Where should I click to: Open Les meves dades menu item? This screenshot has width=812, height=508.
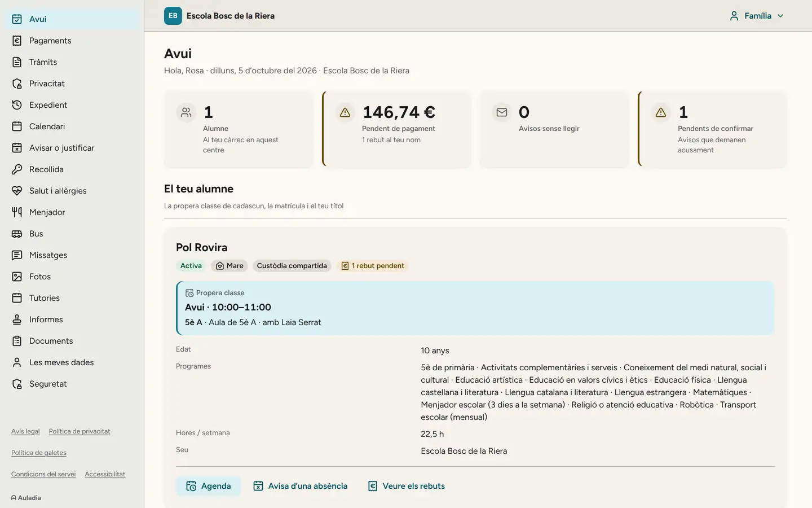tap(72, 362)
